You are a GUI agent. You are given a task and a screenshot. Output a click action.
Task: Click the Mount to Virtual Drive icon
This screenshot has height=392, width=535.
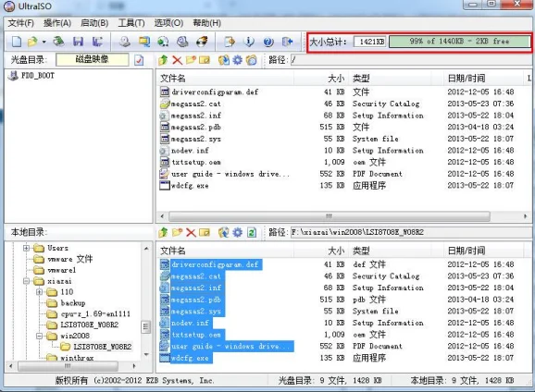click(163, 42)
